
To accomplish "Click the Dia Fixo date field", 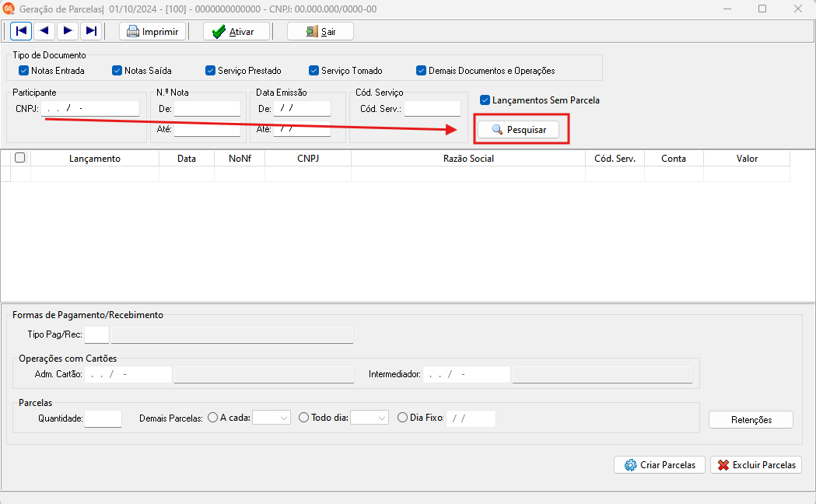I will [x=471, y=418].
